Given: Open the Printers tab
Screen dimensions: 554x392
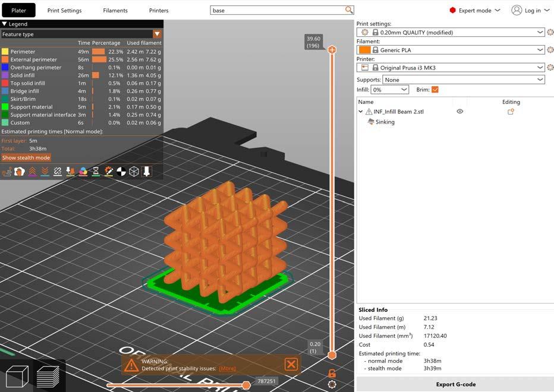Looking at the screenshot, I should [159, 10].
